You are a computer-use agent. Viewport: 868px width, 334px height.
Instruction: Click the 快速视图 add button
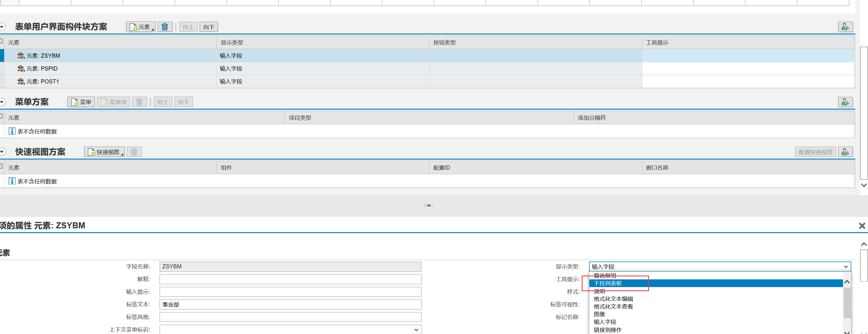click(x=104, y=152)
